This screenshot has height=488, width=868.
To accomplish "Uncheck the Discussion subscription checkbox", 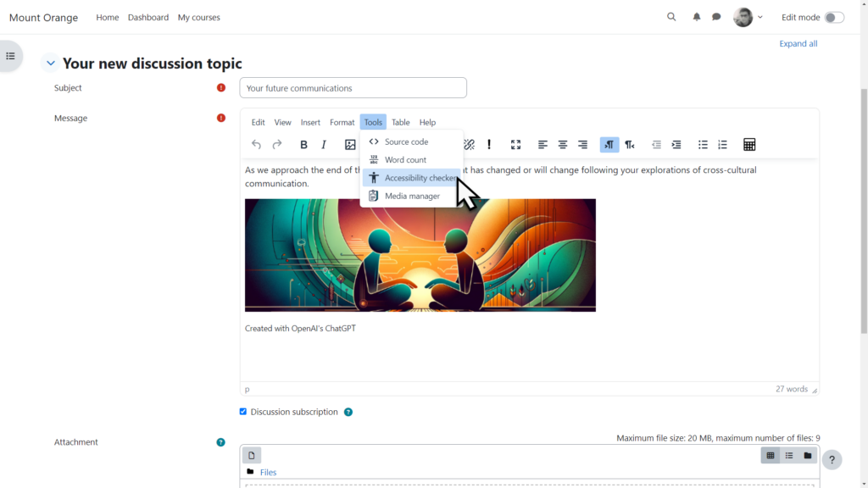I will point(243,412).
